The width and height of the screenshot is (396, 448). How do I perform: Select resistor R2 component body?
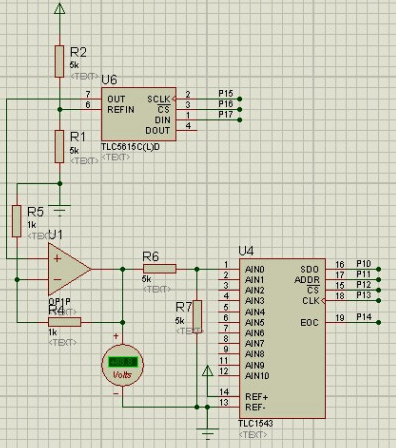click(59, 61)
